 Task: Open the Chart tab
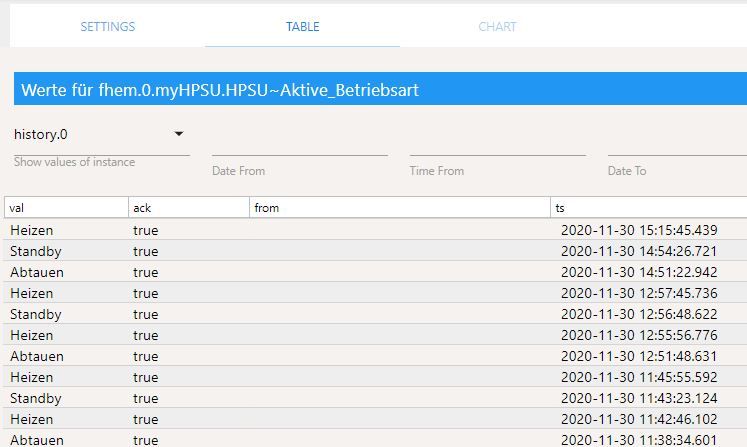click(x=497, y=27)
